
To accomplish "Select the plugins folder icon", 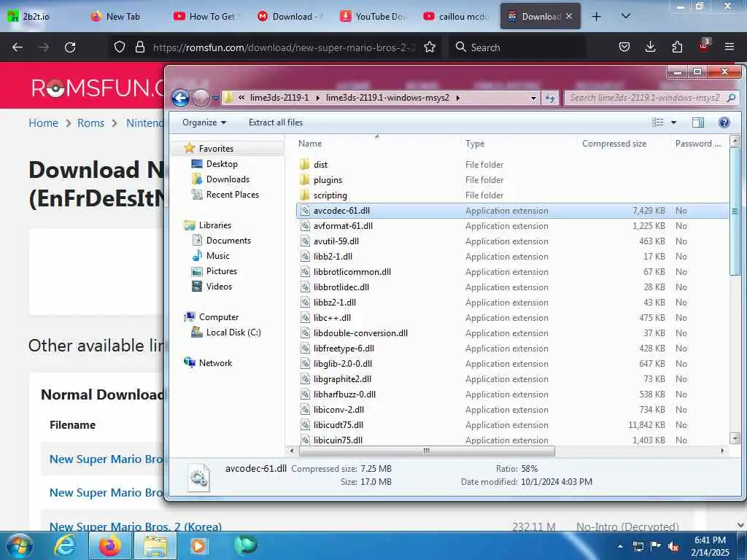I will click(305, 180).
